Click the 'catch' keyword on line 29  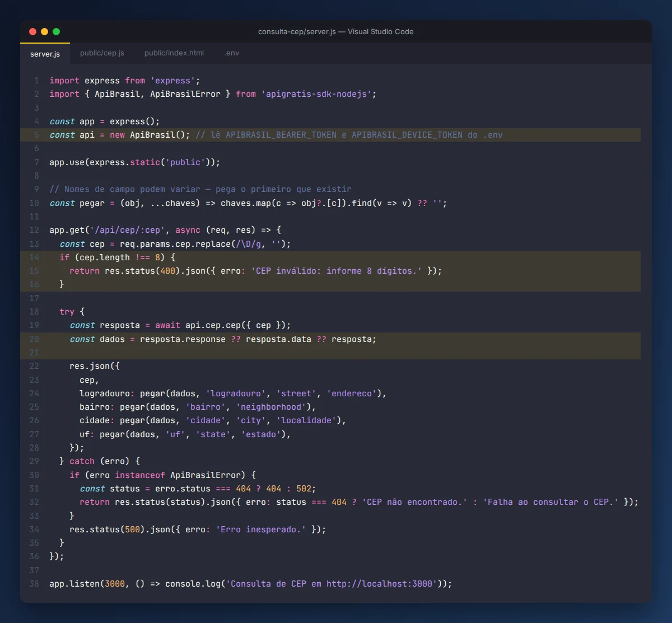click(x=82, y=461)
